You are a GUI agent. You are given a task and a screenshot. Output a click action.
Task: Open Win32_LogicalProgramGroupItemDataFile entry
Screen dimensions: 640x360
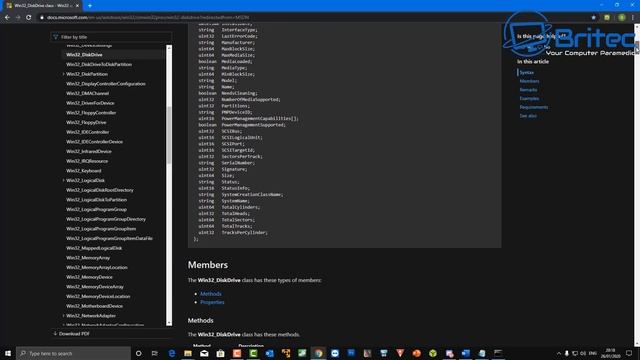(109, 238)
